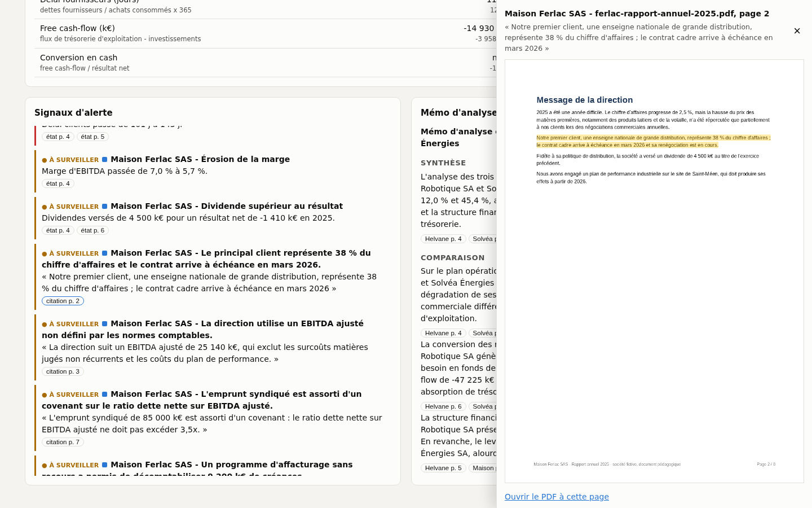Select alert about emprunt syndiqué covenant
Screen dimensions: 812x508
[202, 400]
